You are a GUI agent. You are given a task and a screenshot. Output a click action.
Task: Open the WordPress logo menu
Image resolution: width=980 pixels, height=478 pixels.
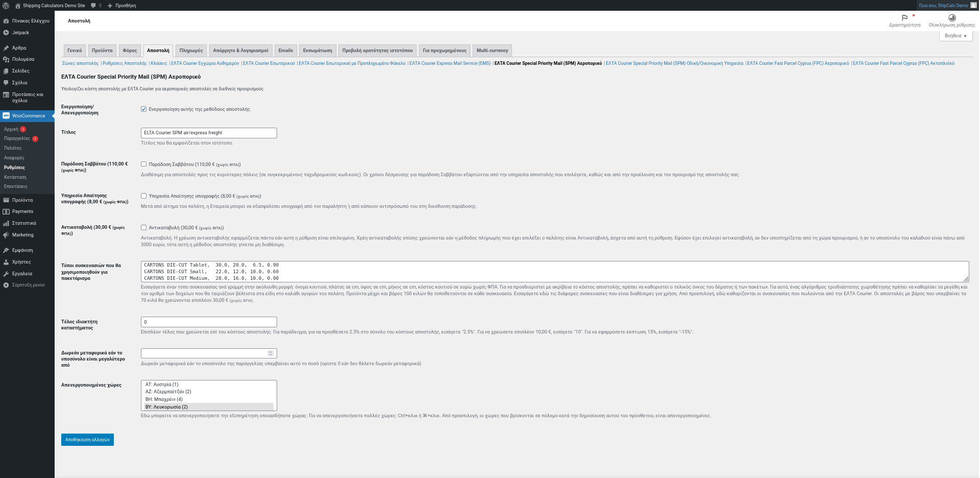pyautogui.click(x=6, y=6)
